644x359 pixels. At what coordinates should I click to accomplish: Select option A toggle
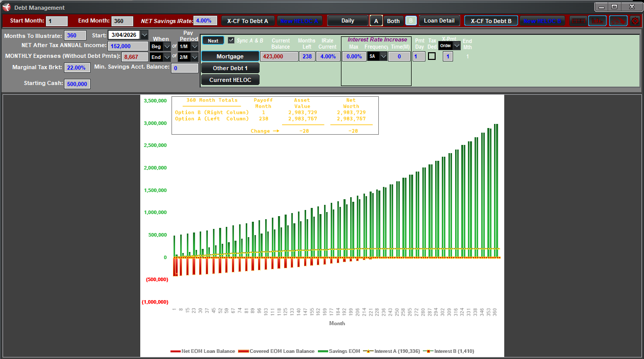pos(376,21)
